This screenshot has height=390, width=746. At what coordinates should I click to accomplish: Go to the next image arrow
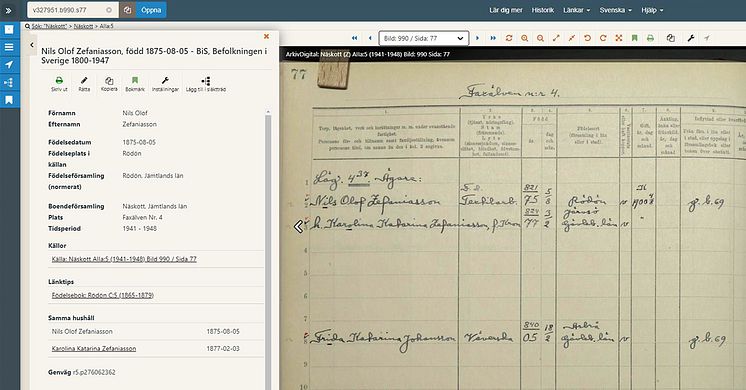pyautogui.click(x=477, y=38)
